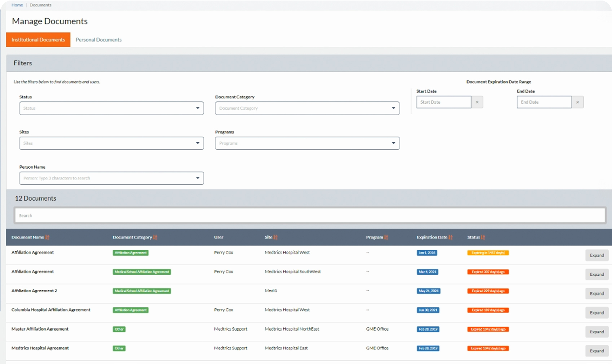The height and width of the screenshot is (364, 612).
Task: Sort by Document Name column icon
Action: (47, 237)
